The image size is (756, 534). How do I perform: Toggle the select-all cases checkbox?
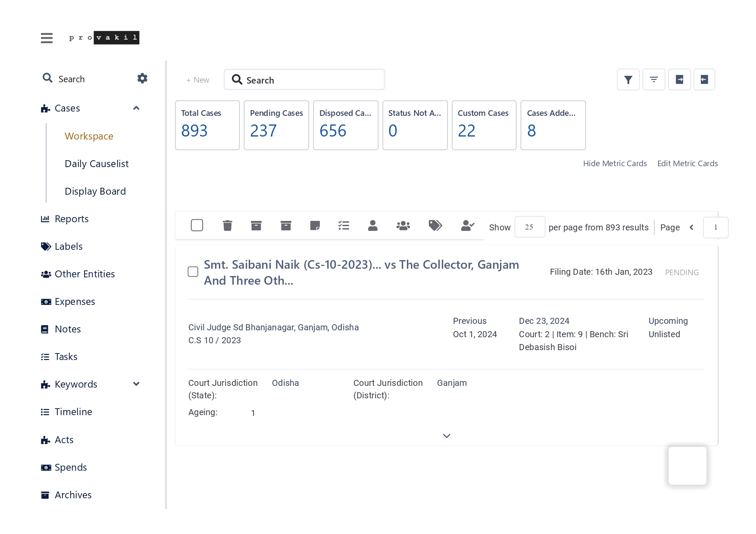coord(197,225)
